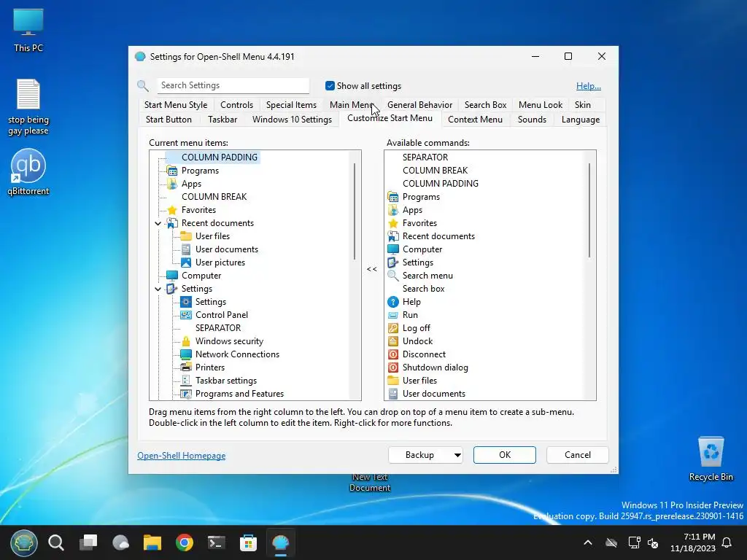Image resolution: width=747 pixels, height=560 pixels.
Task: Select COLUMN BREAK in current menu items
Action: 214,197
